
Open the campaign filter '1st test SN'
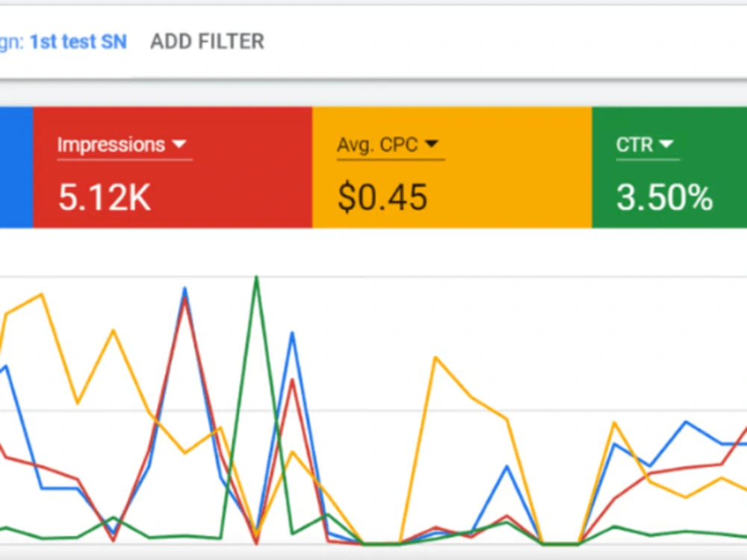pos(63,42)
